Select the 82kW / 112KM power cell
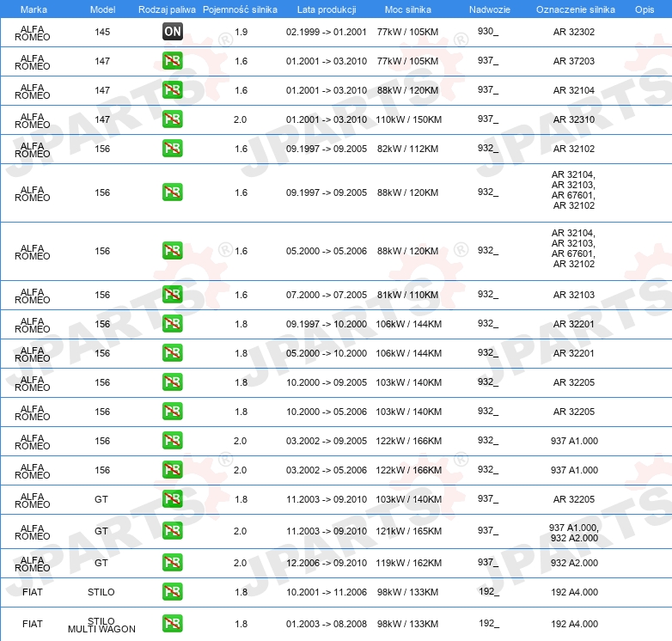The width and height of the screenshot is (672, 641). pyautogui.click(x=407, y=149)
